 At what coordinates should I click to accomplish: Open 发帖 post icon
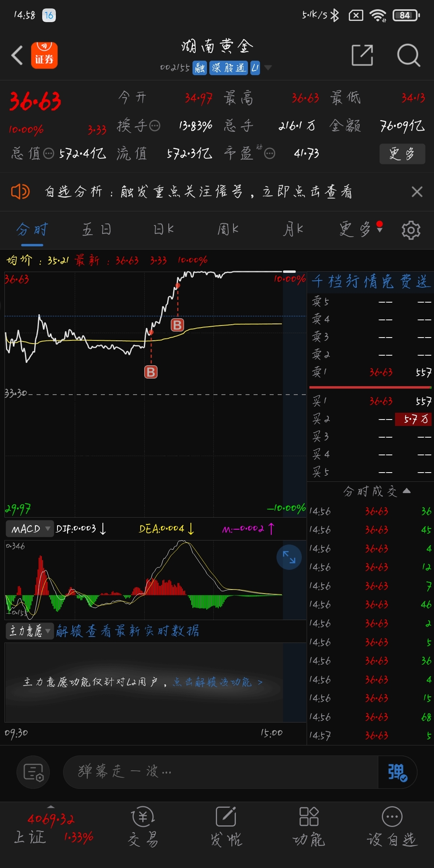pyautogui.click(x=226, y=827)
